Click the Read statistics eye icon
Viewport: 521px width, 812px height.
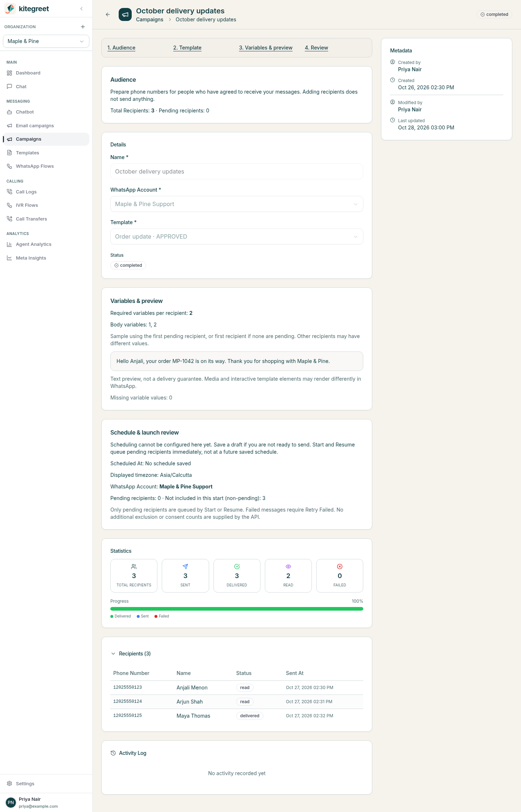point(288,567)
